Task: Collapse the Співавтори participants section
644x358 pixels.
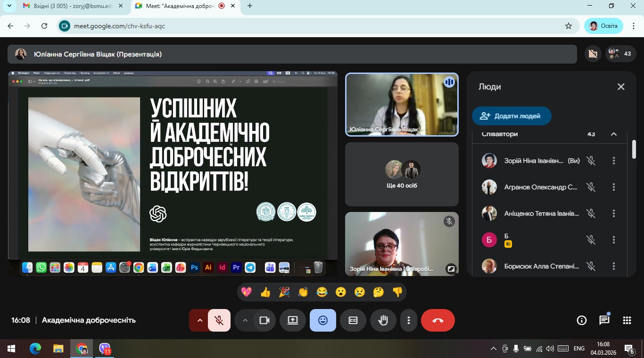Action: 614,134
